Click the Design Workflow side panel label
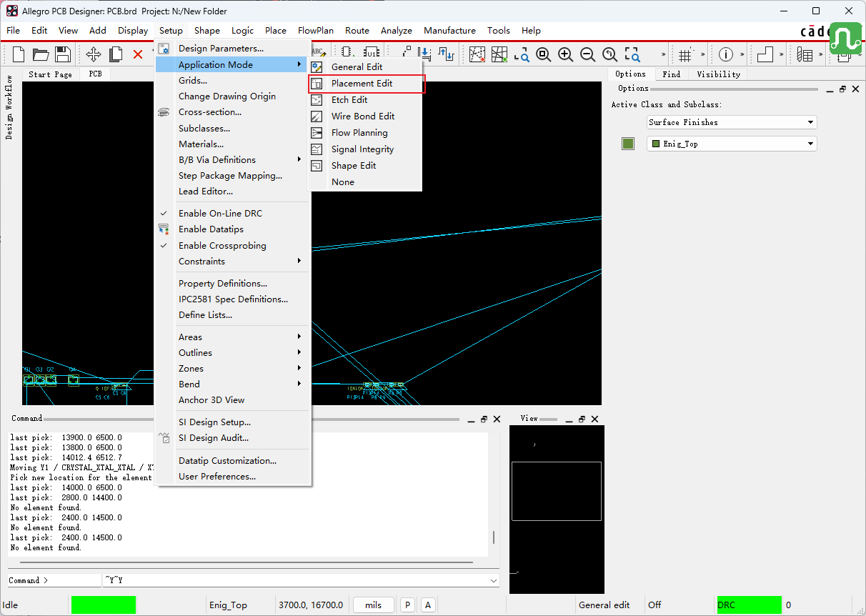This screenshot has width=866, height=616. (x=9, y=106)
